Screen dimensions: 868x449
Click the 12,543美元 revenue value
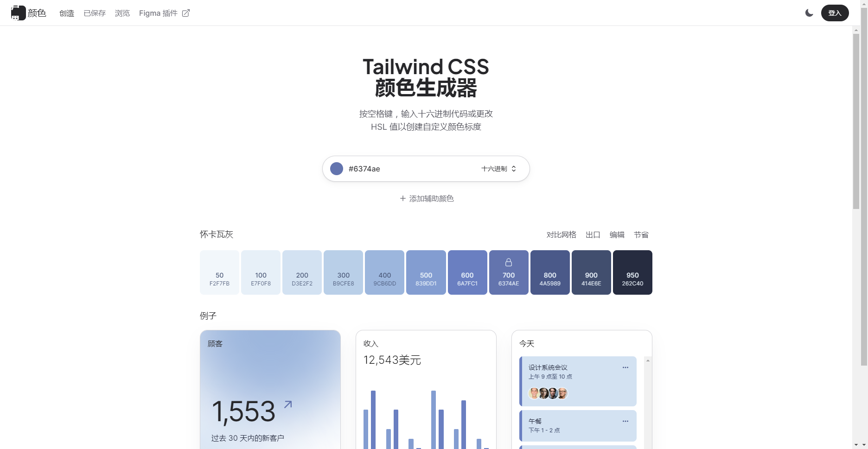pos(392,360)
